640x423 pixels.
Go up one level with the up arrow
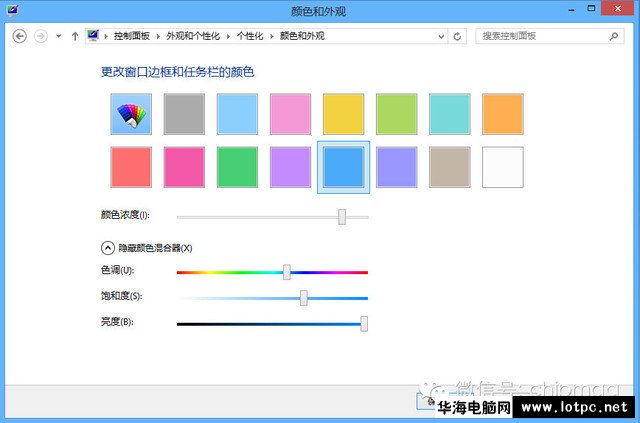pos(75,36)
